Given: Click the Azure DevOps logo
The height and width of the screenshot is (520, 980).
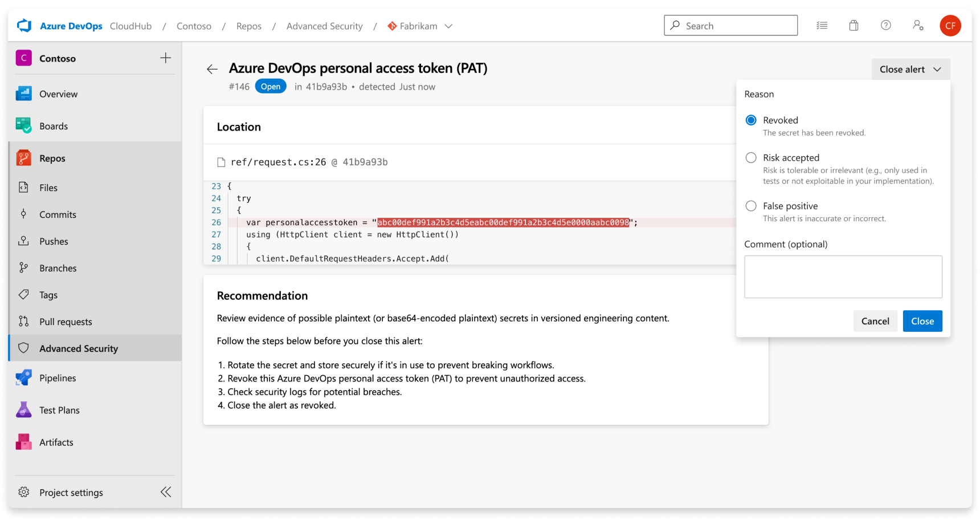Looking at the screenshot, I should click(24, 26).
